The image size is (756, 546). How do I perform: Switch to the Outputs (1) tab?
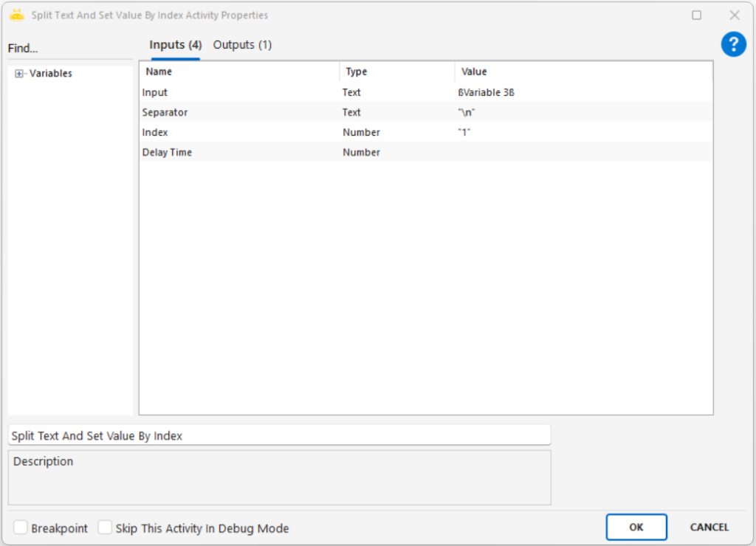242,45
